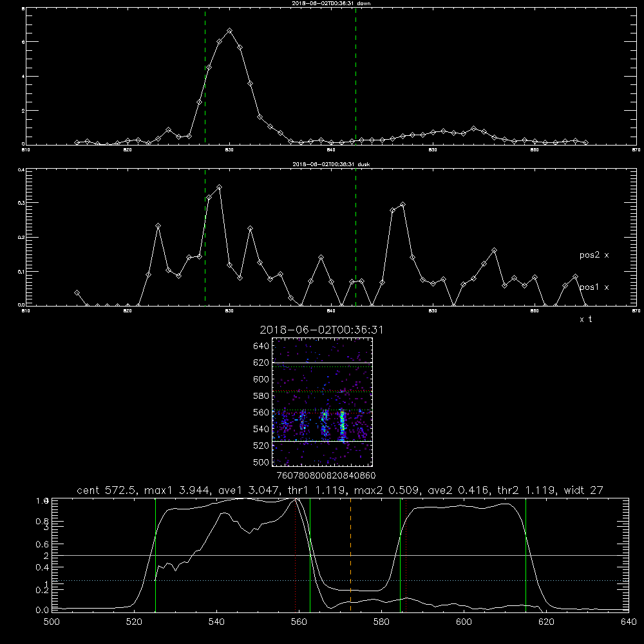Click bottom plot x-axis label 520
This screenshot has height=644, width=644.
pyautogui.click(x=134, y=622)
